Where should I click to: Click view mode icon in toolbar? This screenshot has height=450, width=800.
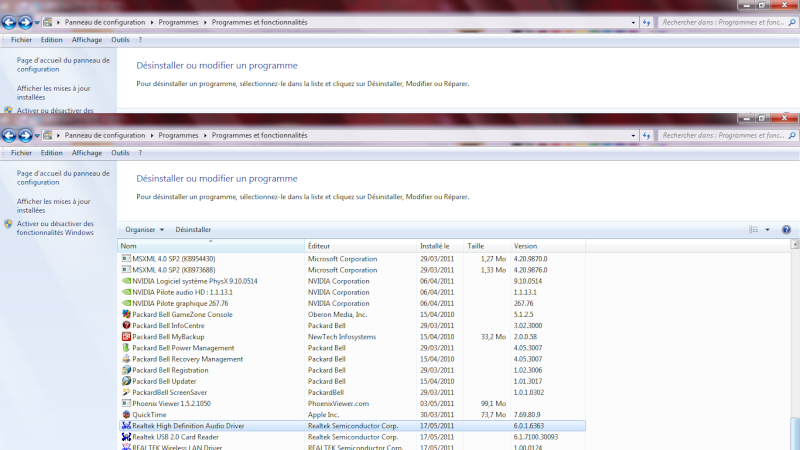click(x=754, y=230)
